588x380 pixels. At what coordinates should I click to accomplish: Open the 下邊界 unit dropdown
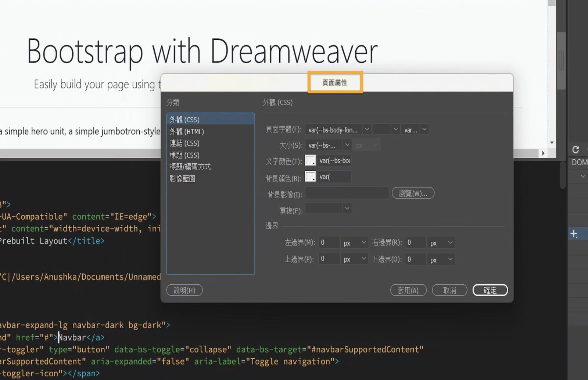441,259
